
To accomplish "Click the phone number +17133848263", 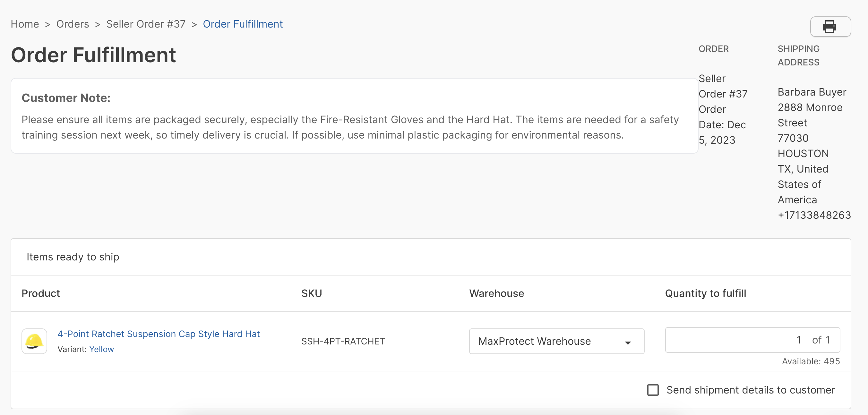I will coord(814,215).
